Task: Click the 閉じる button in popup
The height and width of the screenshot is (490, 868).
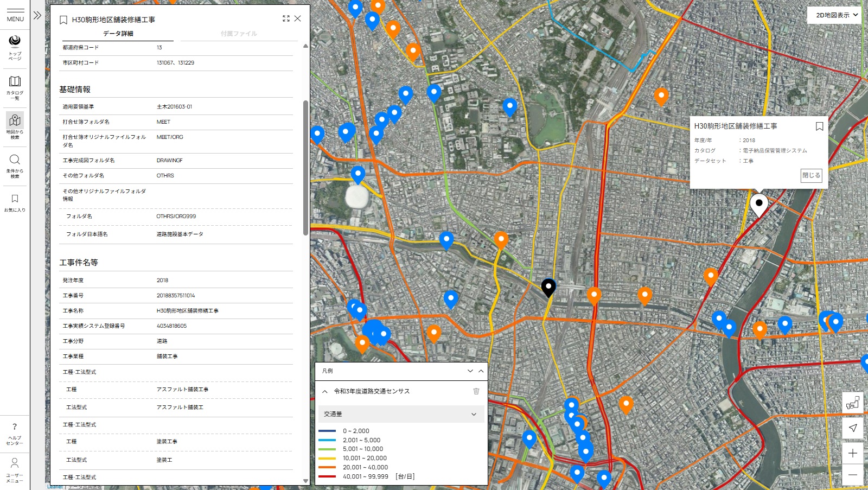Action: point(811,175)
